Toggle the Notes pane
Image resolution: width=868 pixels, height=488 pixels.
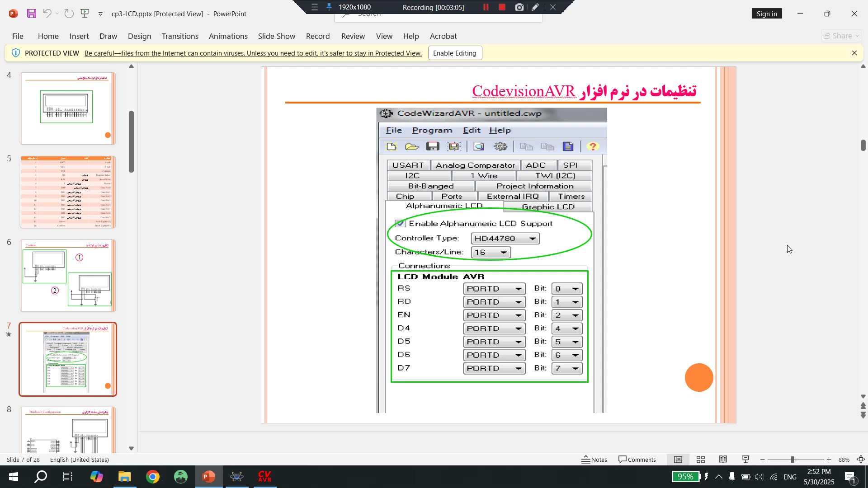tap(594, 460)
